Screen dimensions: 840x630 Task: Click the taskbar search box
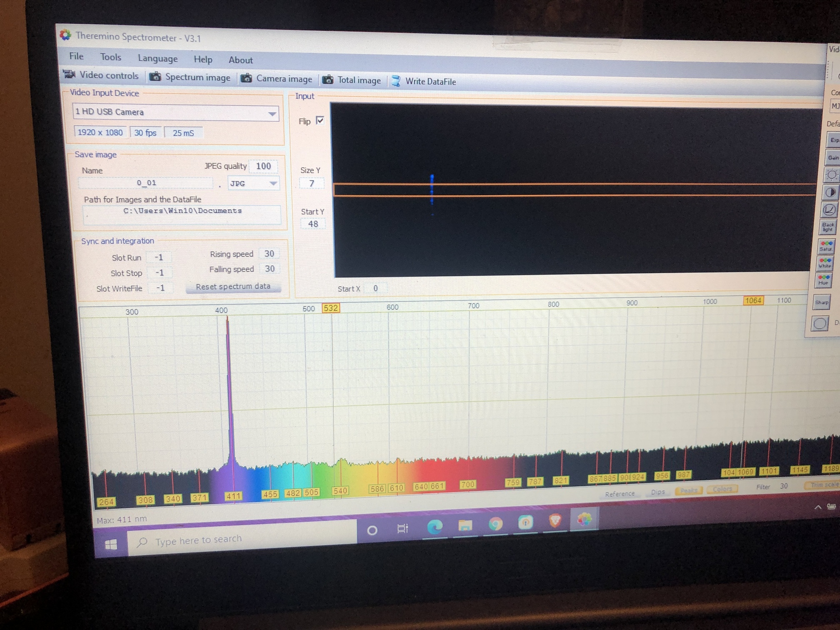(242, 539)
